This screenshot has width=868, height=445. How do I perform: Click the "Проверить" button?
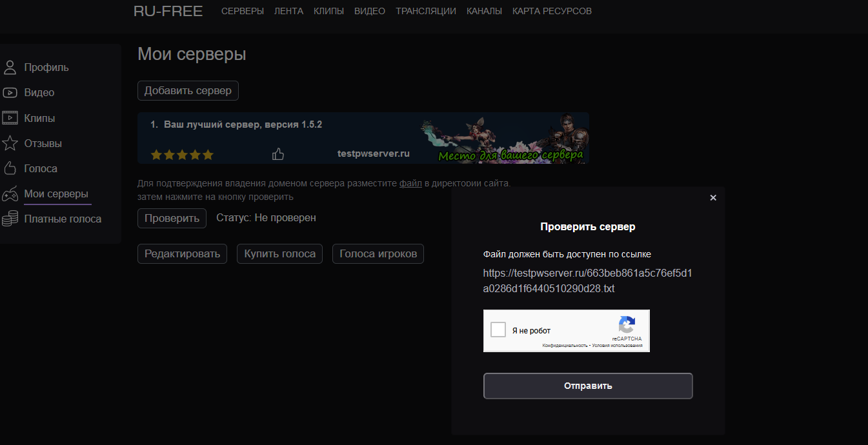pyautogui.click(x=172, y=218)
